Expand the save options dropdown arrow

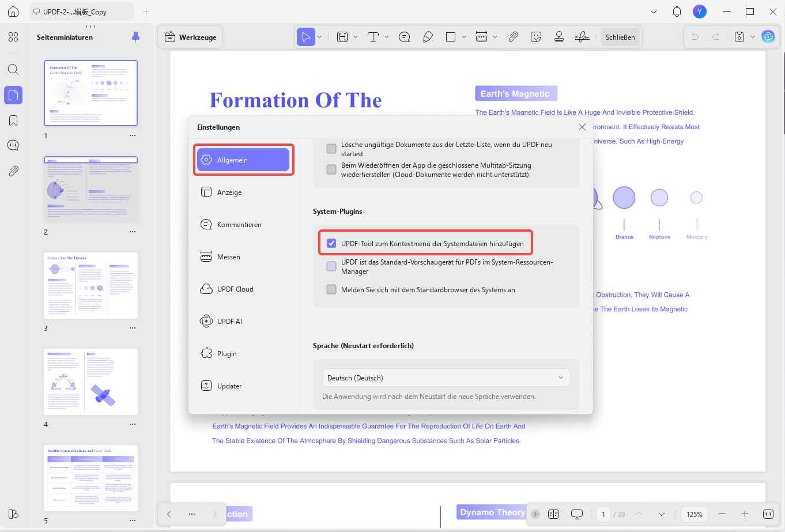click(x=753, y=37)
